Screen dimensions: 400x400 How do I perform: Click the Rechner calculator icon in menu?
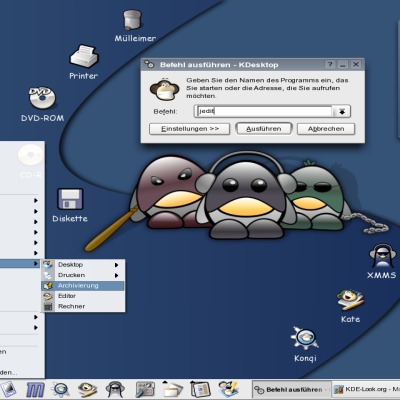[48, 306]
